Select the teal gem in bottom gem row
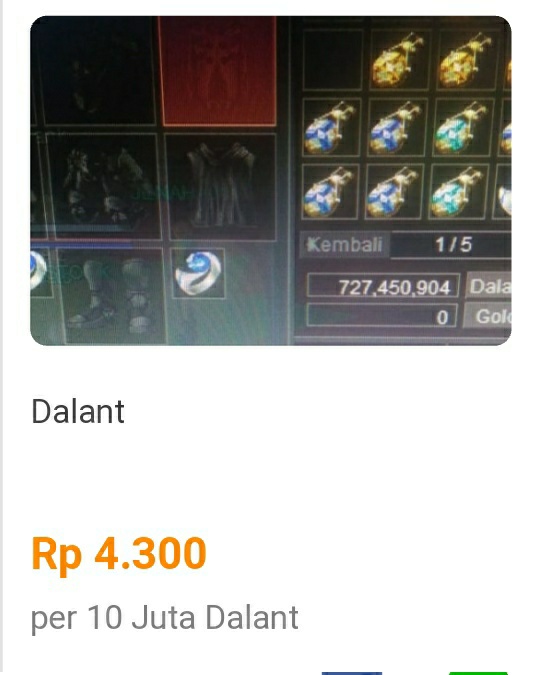 457,192
